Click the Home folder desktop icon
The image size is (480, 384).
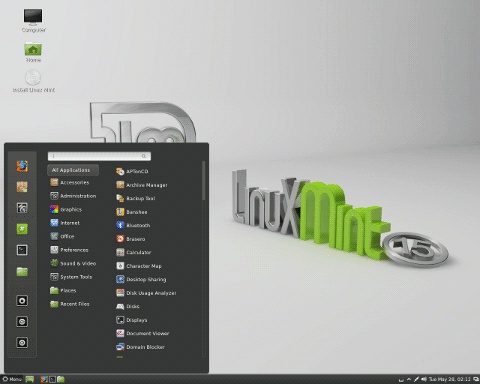click(33, 52)
